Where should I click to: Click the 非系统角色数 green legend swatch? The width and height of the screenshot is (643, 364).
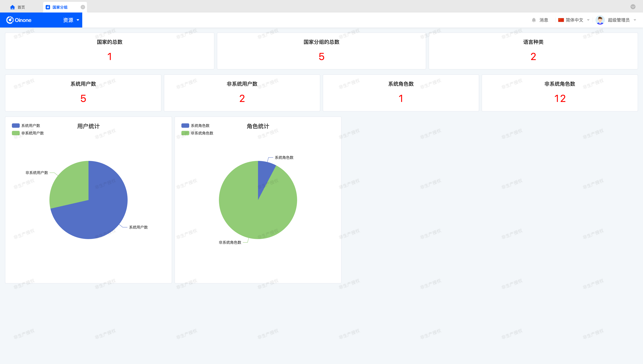[x=185, y=133]
